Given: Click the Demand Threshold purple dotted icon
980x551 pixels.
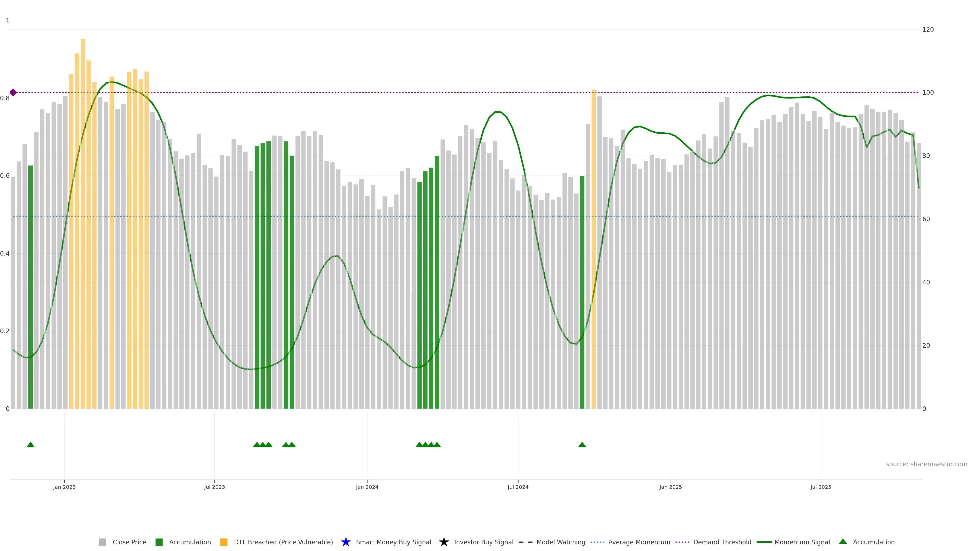Looking at the screenshot, I should pyautogui.click(x=682, y=542).
